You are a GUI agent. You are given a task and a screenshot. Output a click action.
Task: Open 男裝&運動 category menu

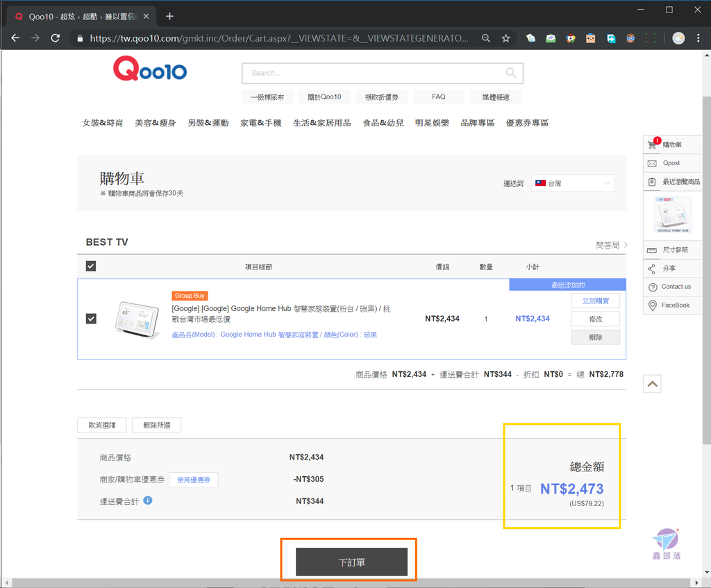click(x=208, y=123)
